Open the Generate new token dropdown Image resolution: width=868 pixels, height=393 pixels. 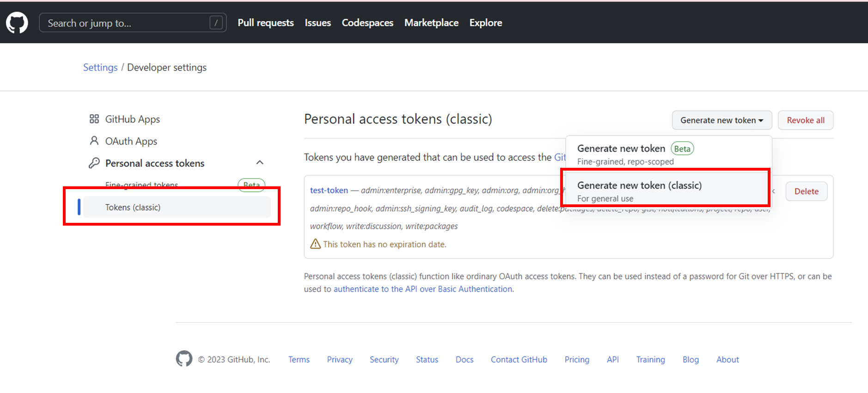(721, 120)
